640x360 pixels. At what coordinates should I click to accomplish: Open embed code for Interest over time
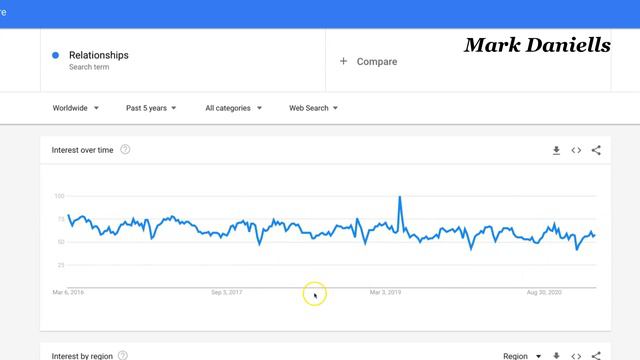576,151
